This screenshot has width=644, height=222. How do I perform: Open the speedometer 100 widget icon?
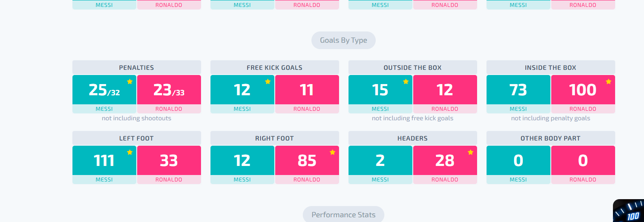[628, 211]
